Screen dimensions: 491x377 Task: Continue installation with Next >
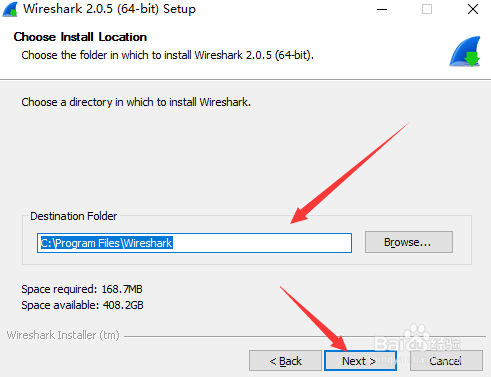coord(360,361)
